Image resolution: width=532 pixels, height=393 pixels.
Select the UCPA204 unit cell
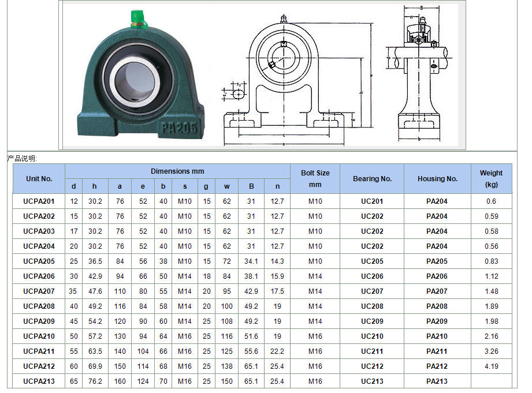pyautogui.click(x=39, y=246)
